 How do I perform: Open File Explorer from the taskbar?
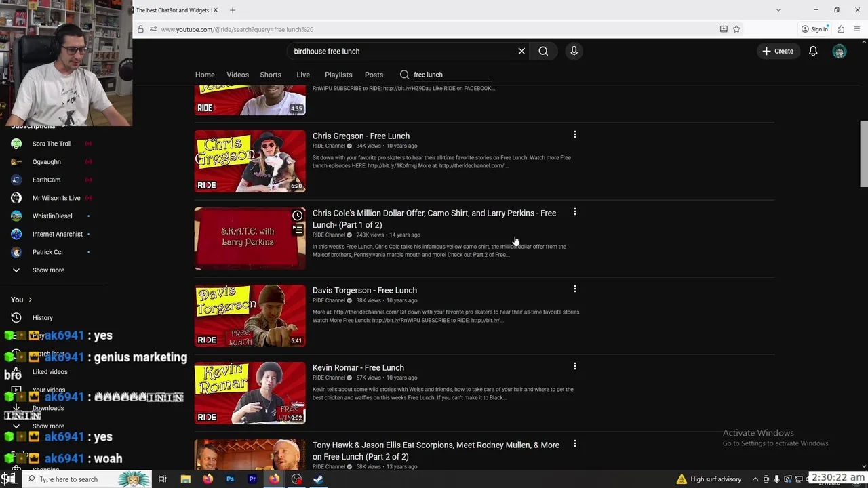[185, 479]
